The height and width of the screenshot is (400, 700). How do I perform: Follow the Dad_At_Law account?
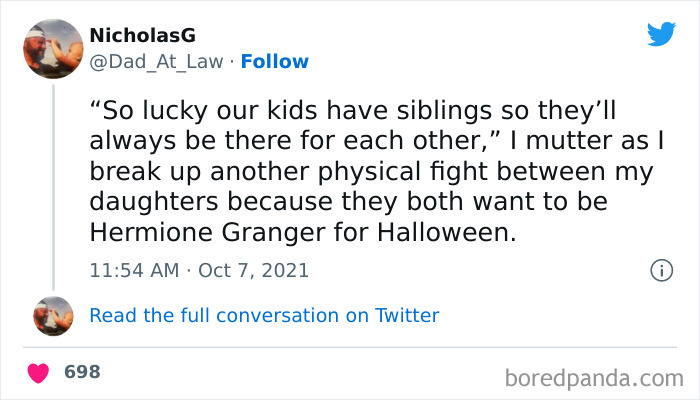(x=277, y=61)
